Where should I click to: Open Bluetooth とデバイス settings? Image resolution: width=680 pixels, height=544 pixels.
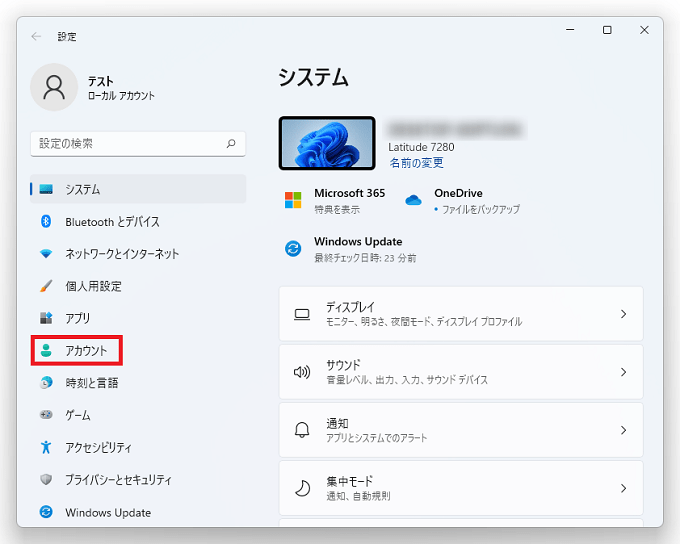[x=138, y=221]
